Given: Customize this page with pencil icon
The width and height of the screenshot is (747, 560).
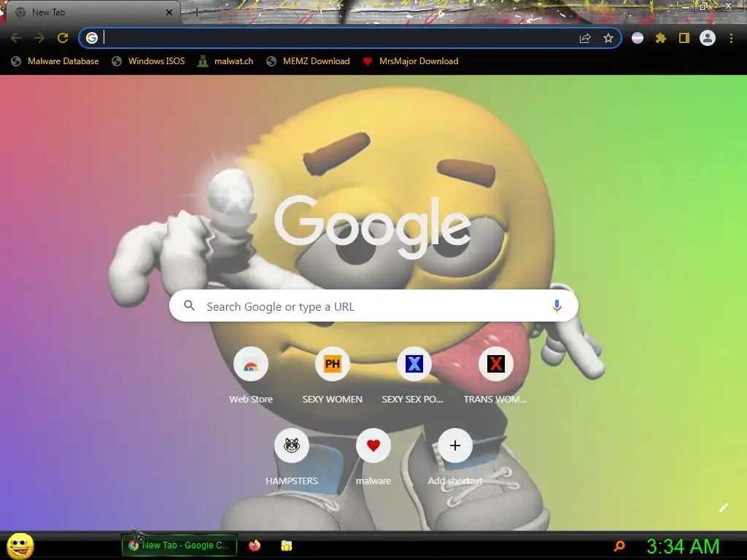Looking at the screenshot, I should pos(723,507).
